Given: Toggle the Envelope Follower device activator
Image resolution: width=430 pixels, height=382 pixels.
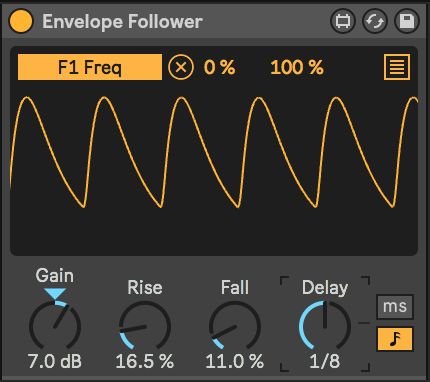Looking at the screenshot, I should coord(21,21).
